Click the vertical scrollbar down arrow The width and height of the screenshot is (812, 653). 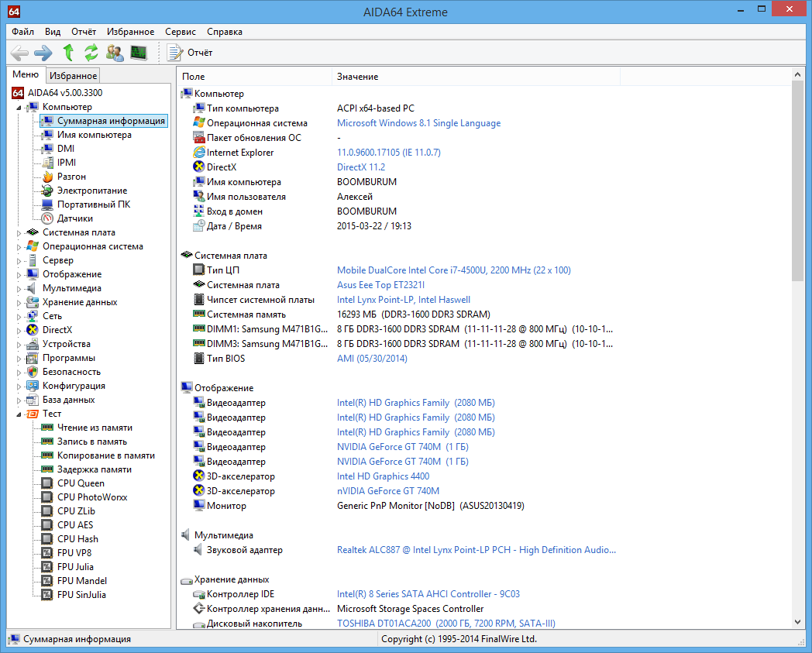tap(797, 622)
